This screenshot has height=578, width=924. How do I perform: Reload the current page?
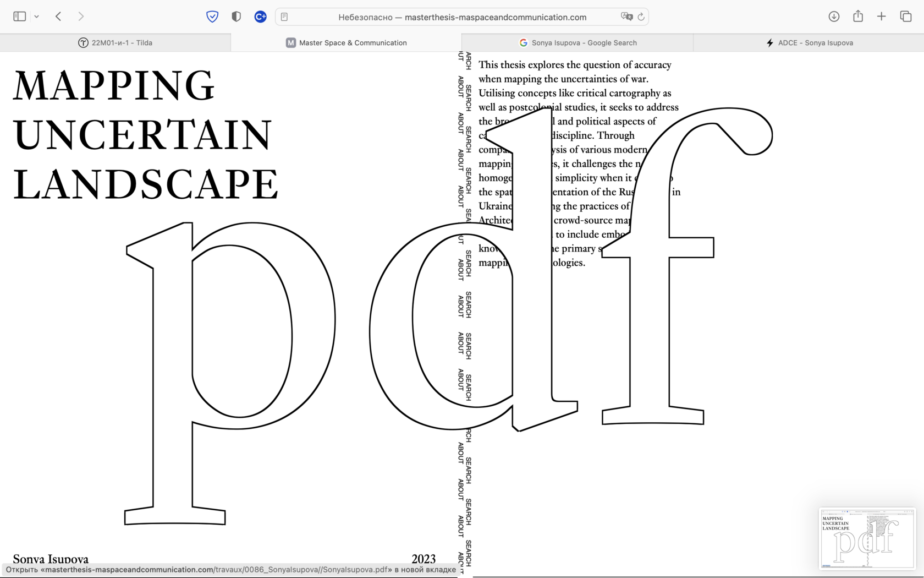pos(641,17)
